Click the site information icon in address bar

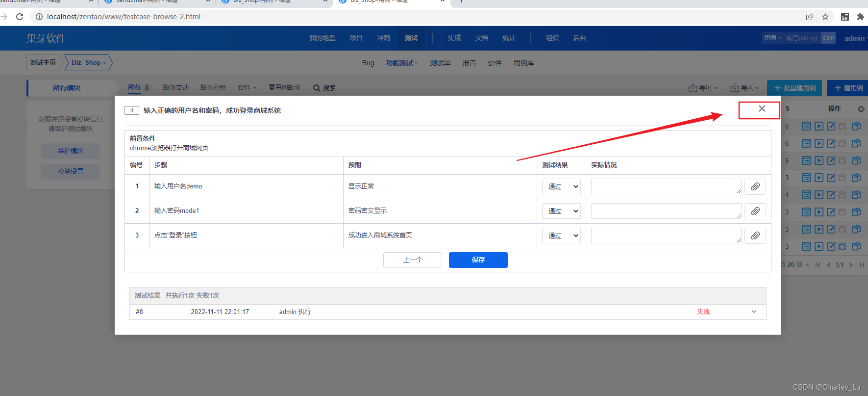click(x=39, y=17)
